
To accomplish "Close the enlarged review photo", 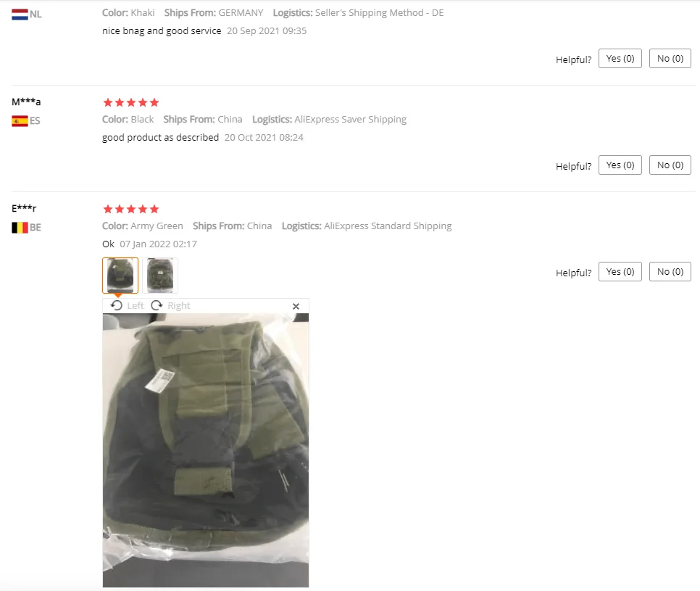I will point(296,307).
